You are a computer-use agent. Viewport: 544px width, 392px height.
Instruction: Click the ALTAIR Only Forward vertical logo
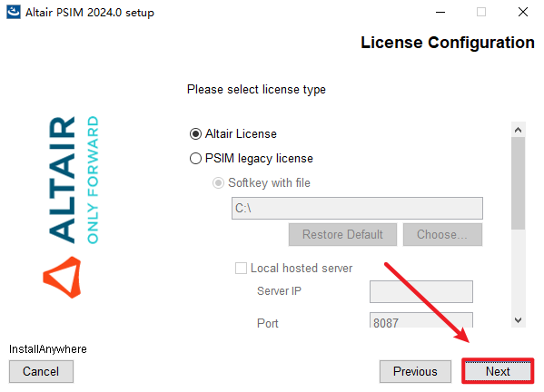point(74,180)
